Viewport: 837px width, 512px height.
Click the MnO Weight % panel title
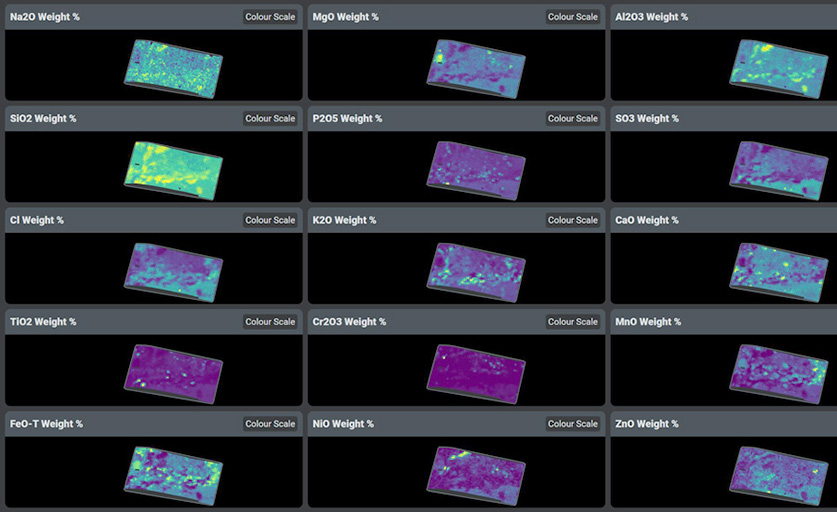point(648,321)
